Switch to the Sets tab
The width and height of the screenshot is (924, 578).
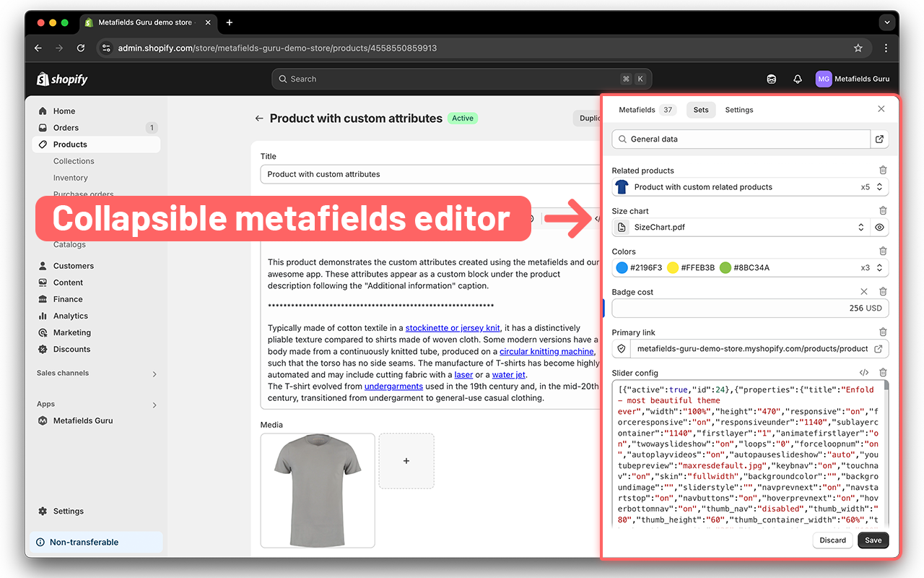700,110
